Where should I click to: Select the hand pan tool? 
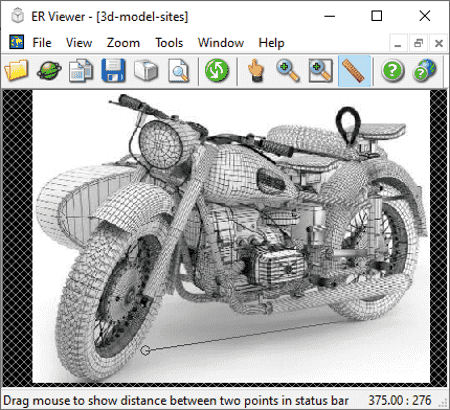click(x=255, y=70)
